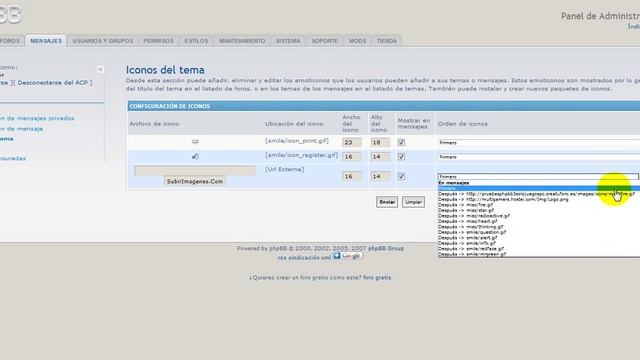
Task: Open the USUARIOS Y GRUPOS tab
Action: tap(103, 41)
